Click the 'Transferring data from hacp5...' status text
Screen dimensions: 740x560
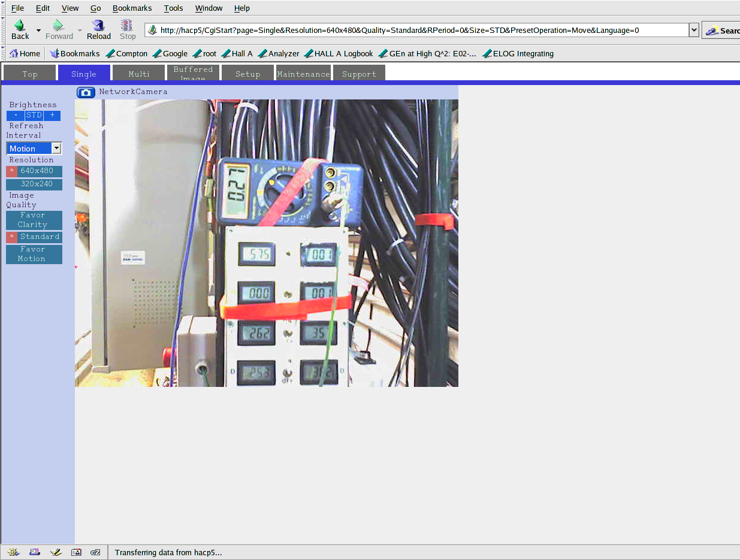168,552
